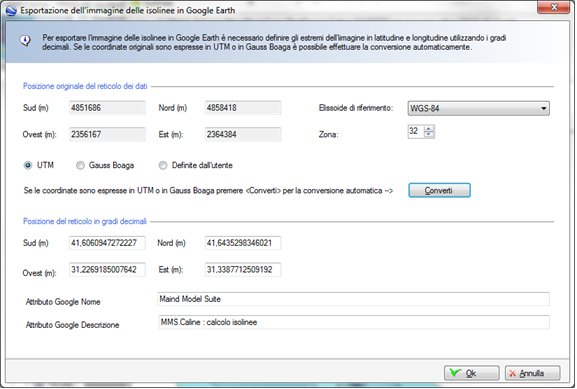The width and height of the screenshot is (577, 389).
Task: Decrease the Zona value with down arrow
Action: click(429, 135)
